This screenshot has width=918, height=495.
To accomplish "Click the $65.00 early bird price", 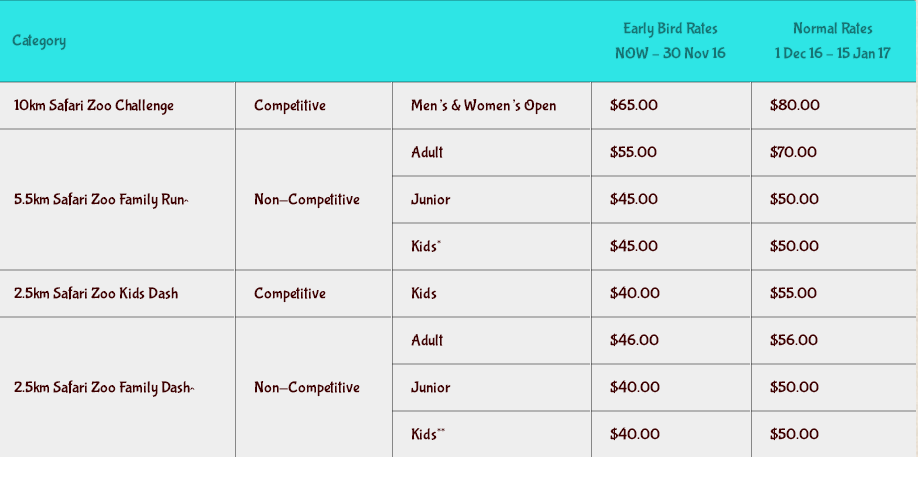I will tap(633, 105).
